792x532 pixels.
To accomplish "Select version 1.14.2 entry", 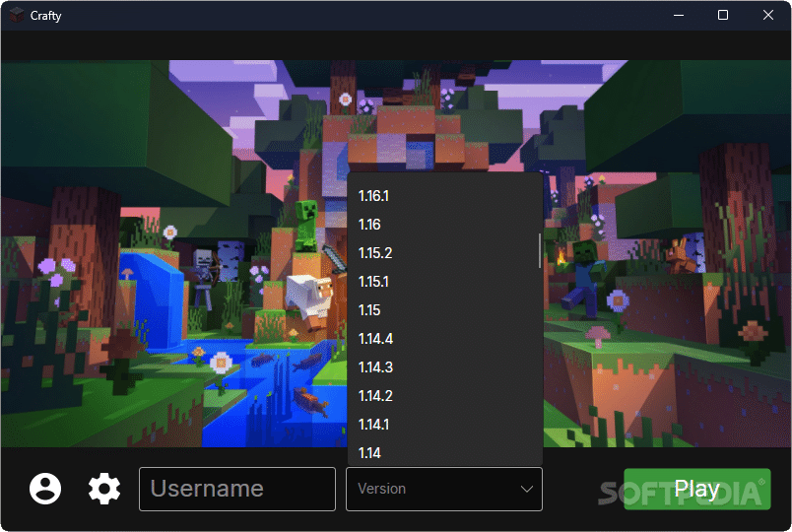I will pos(444,396).
